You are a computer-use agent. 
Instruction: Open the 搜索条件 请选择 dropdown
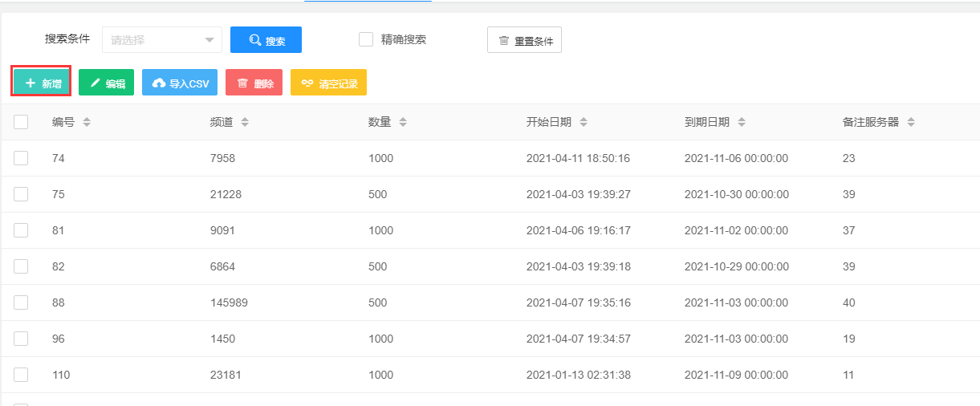[x=161, y=39]
